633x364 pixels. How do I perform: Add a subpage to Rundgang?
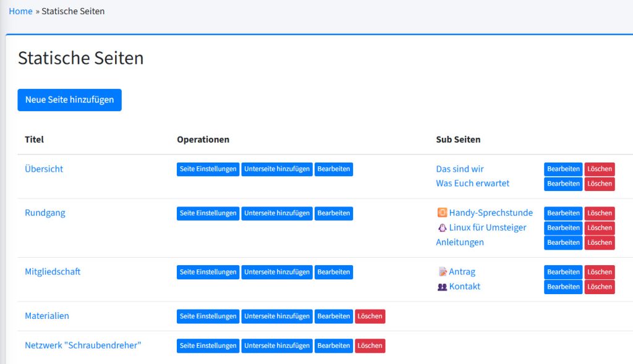click(277, 213)
